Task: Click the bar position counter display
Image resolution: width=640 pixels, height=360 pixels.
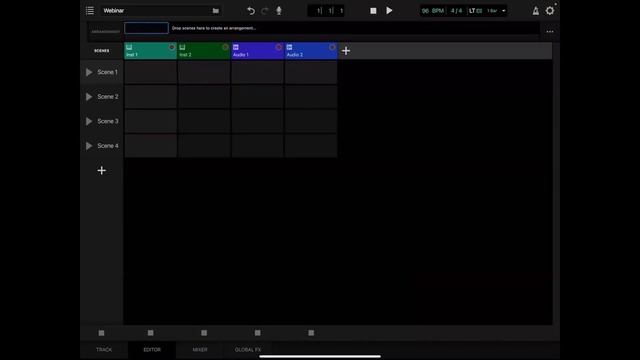Action: click(326, 11)
